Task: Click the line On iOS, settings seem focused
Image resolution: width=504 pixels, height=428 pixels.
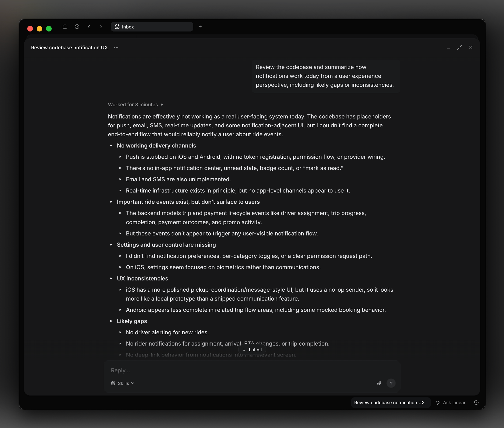Action: pos(223,267)
